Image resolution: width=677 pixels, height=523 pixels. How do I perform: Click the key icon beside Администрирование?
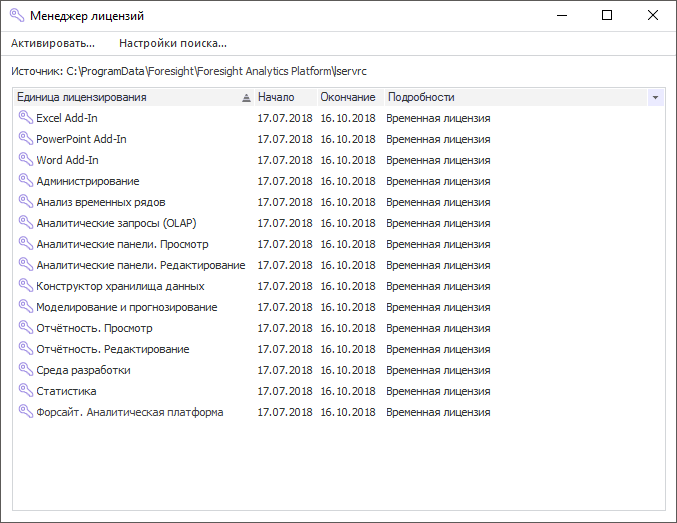point(25,181)
